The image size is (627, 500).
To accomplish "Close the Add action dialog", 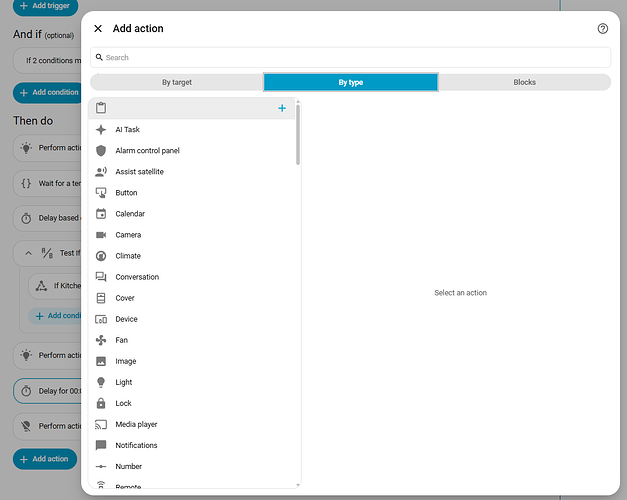I will tap(98, 28).
